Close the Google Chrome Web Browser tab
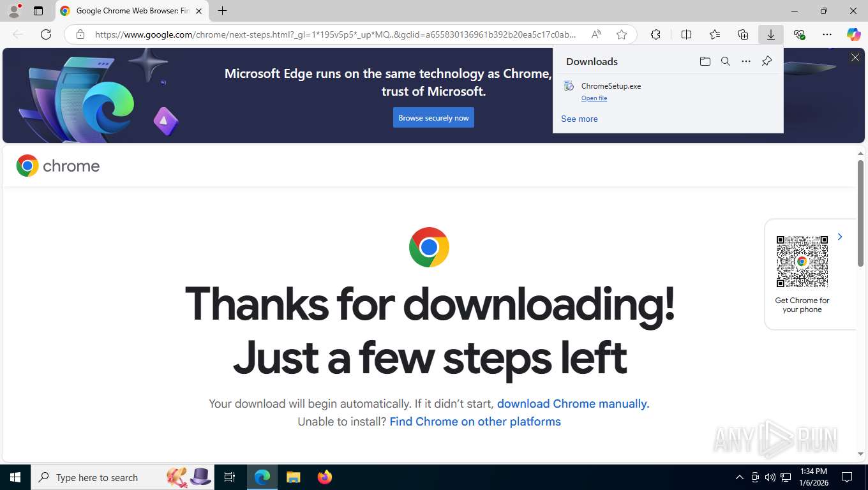This screenshot has height=490, width=868. coord(198,11)
